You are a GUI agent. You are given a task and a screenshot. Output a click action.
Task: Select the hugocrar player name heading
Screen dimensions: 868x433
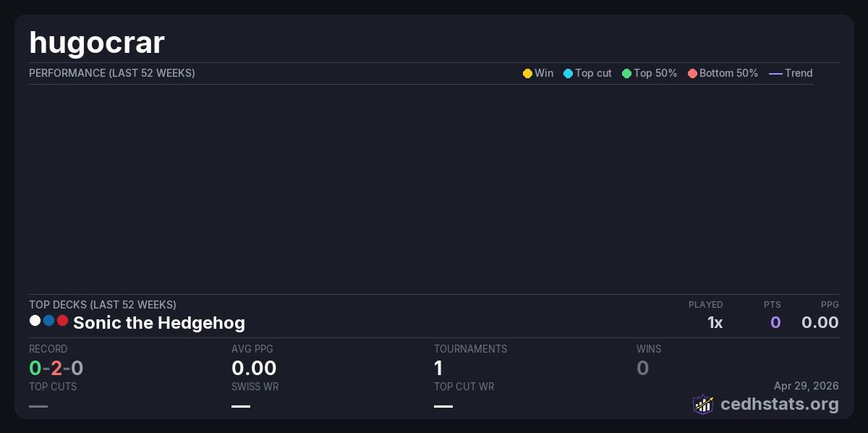pyautogui.click(x=97, y=43)
